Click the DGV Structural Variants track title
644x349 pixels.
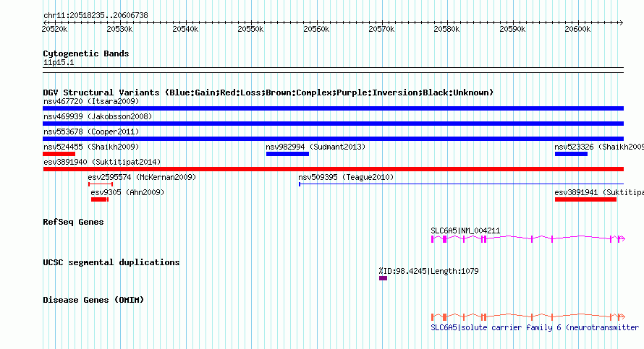268,92
